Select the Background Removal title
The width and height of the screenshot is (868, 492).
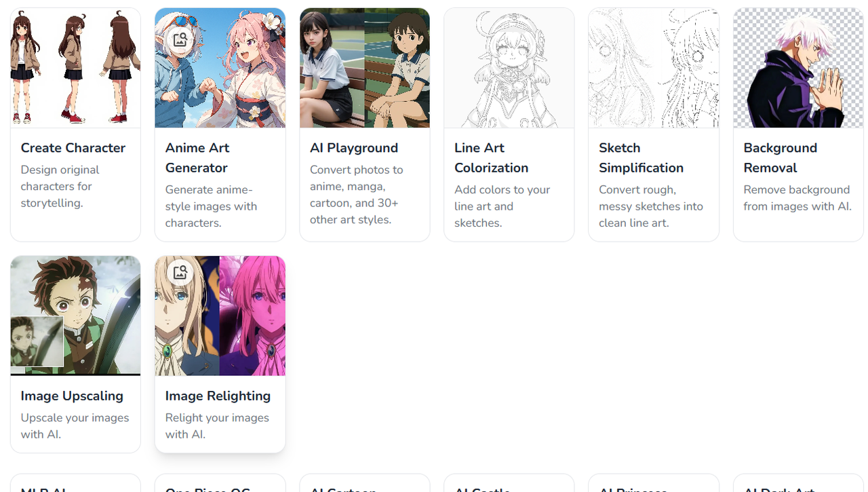[781, 157]
